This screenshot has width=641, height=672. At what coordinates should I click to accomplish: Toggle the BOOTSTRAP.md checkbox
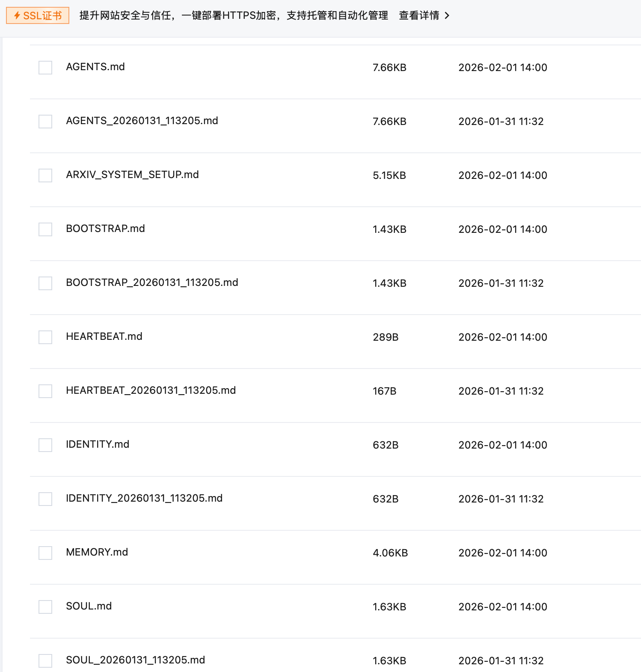click(x=45, y=229)
